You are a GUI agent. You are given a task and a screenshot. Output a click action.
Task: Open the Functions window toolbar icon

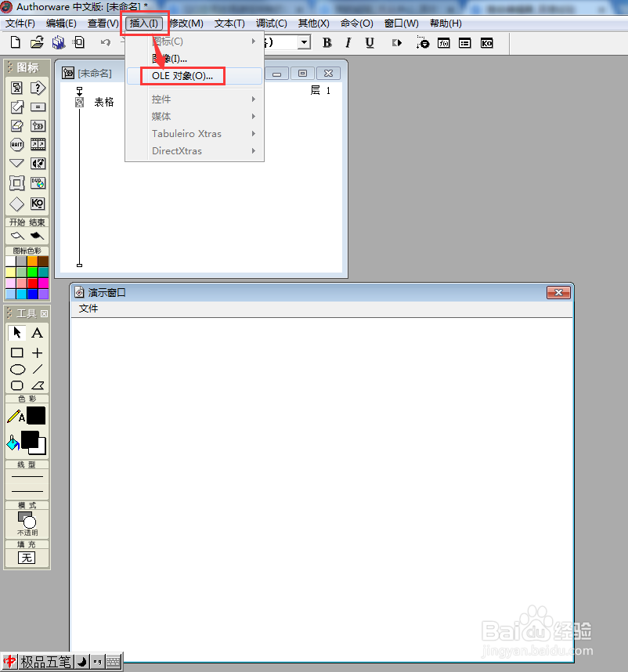(444, 43)
